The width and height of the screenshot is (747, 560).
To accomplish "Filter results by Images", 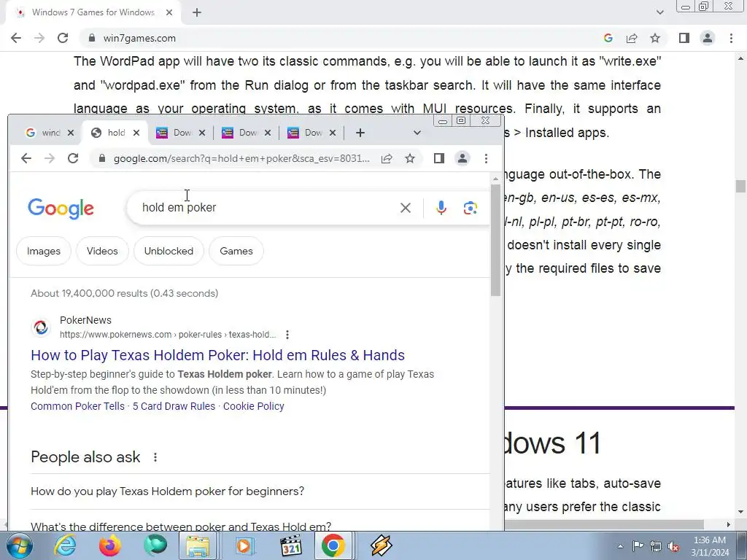I will click(x=43, y=251).
